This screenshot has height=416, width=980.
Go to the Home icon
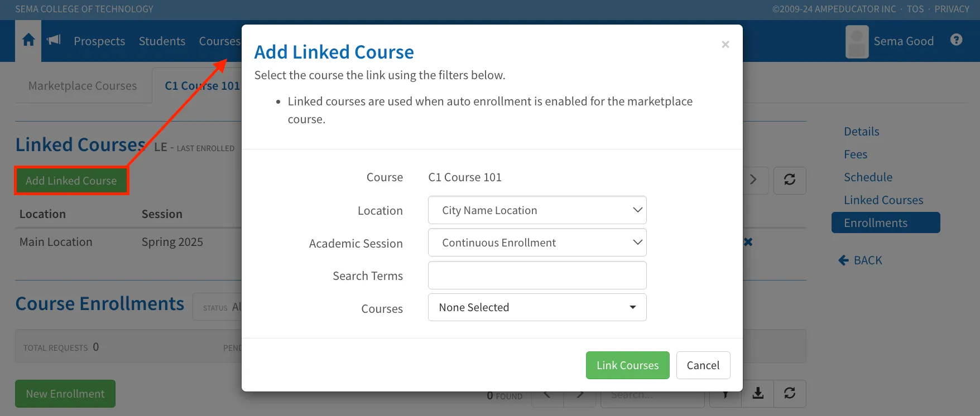click(28, 40)
